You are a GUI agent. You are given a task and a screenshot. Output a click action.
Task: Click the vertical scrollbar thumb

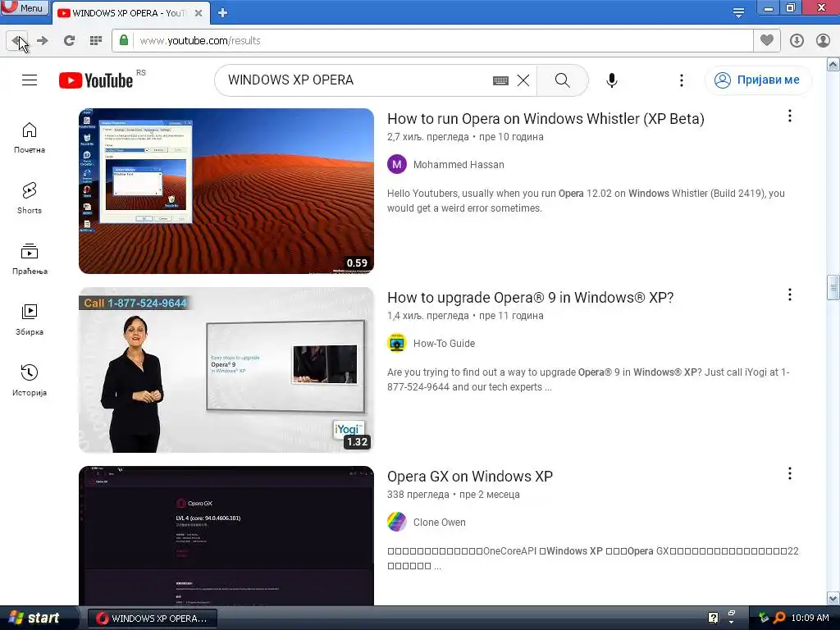833,288
